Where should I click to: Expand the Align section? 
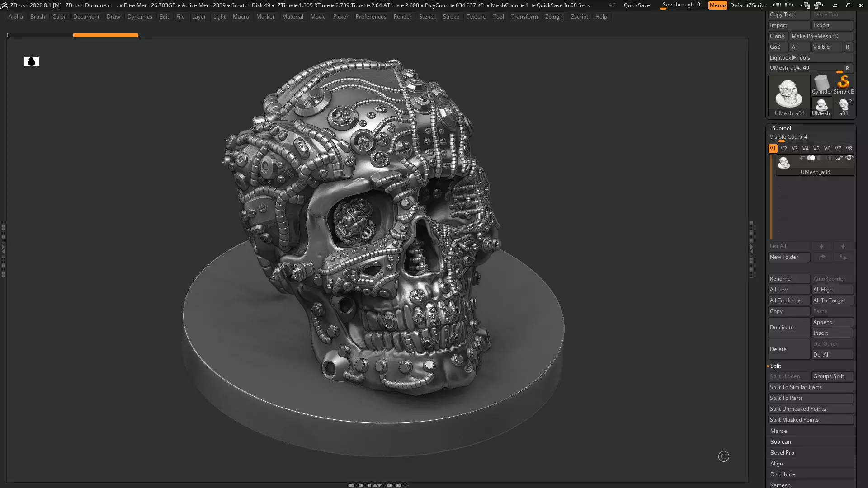pos(776,464)
